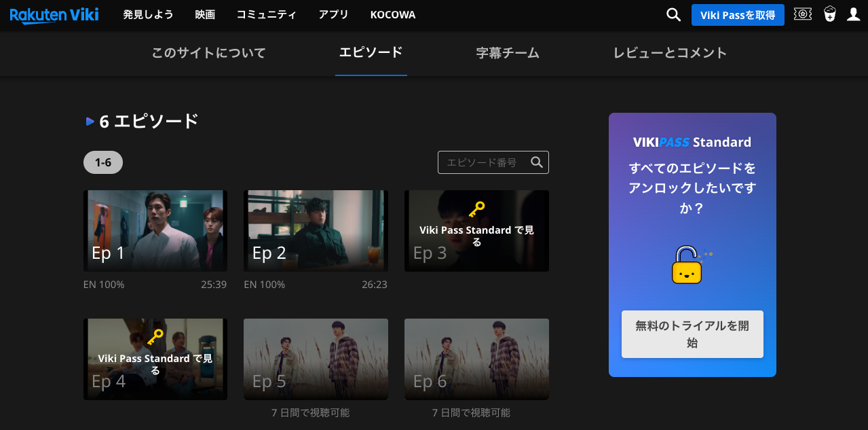
Task: Open the upcoming Ep 5 thumbnail
Action: pyautogui.click(x=316, y=359)
